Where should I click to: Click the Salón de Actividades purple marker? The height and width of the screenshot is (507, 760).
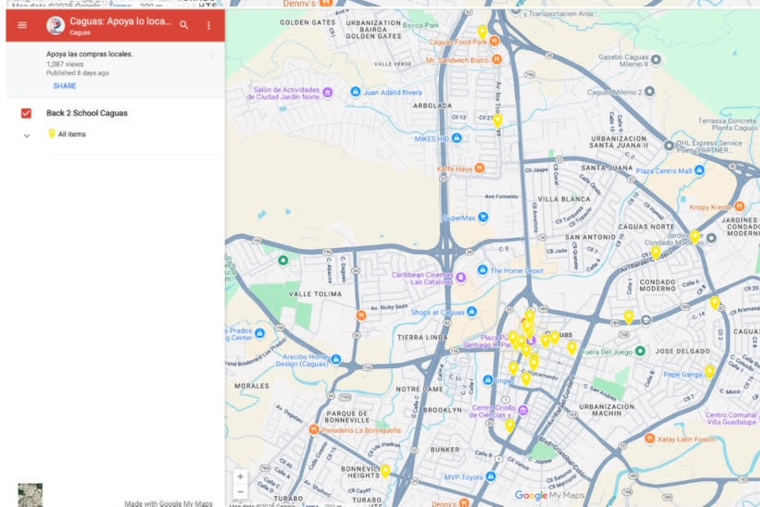click(x=328, y=92)
